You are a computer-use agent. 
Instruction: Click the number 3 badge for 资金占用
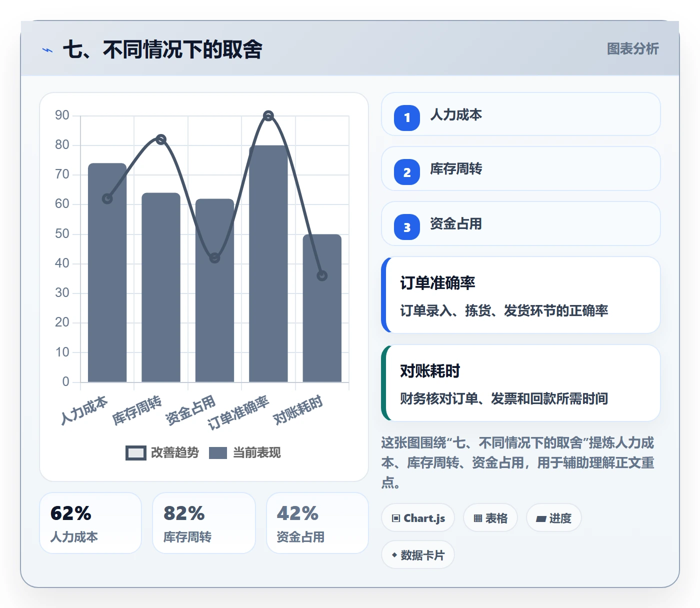(x=407, y=227)
